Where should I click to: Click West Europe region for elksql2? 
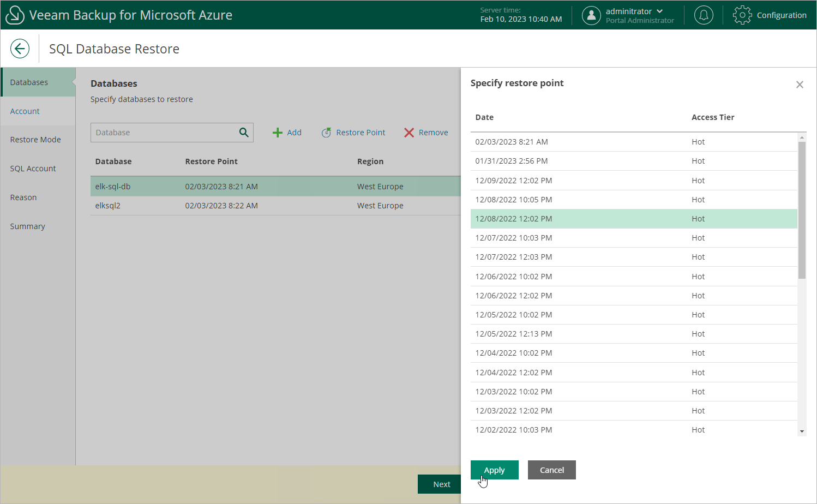[380, 206]
